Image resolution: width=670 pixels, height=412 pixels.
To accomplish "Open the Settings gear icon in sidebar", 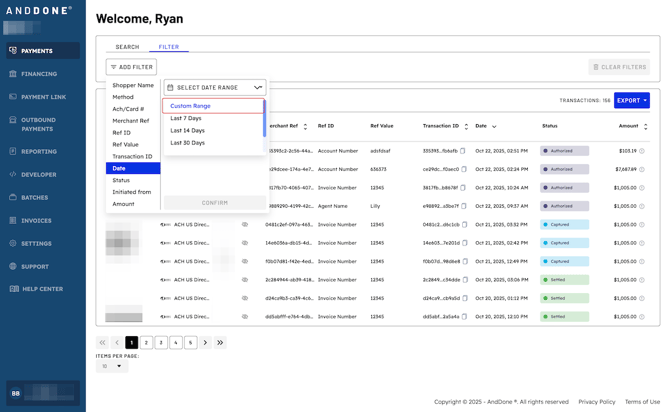I will coord(13,243).
